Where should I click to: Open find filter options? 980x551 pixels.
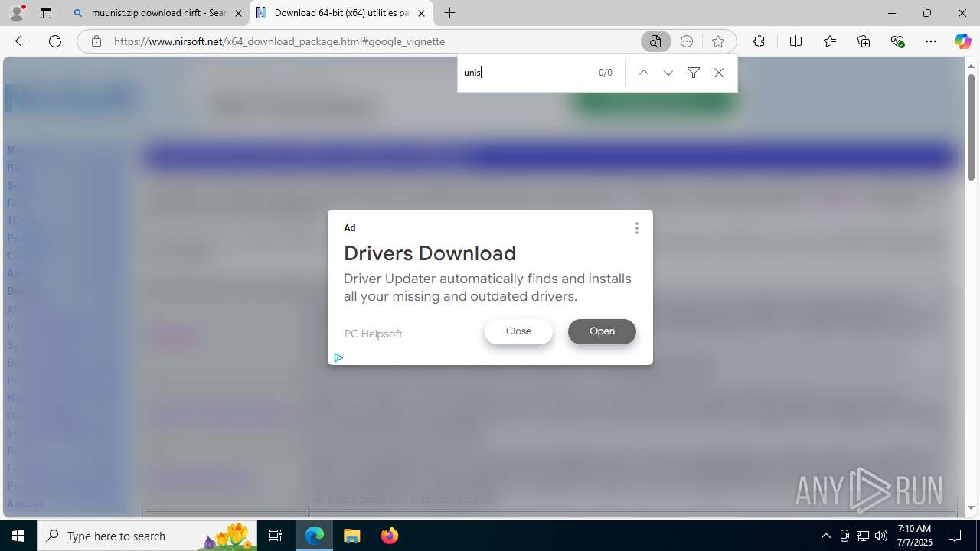[694, 73]
